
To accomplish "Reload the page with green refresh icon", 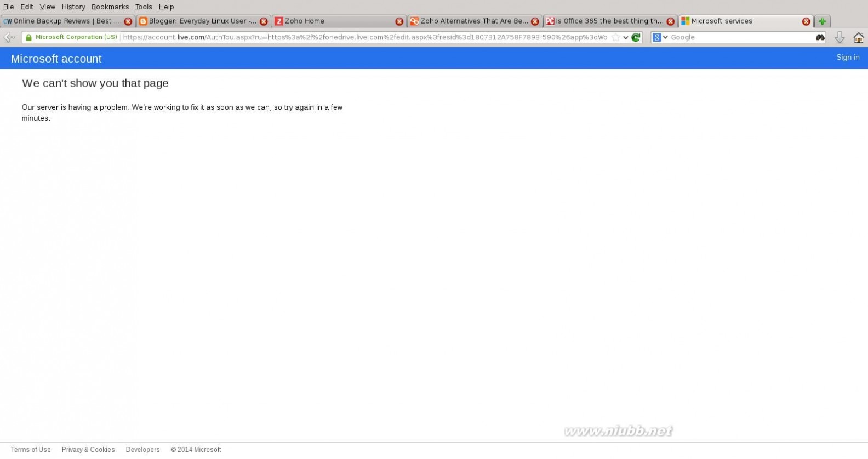I will (x=636, y=37).
